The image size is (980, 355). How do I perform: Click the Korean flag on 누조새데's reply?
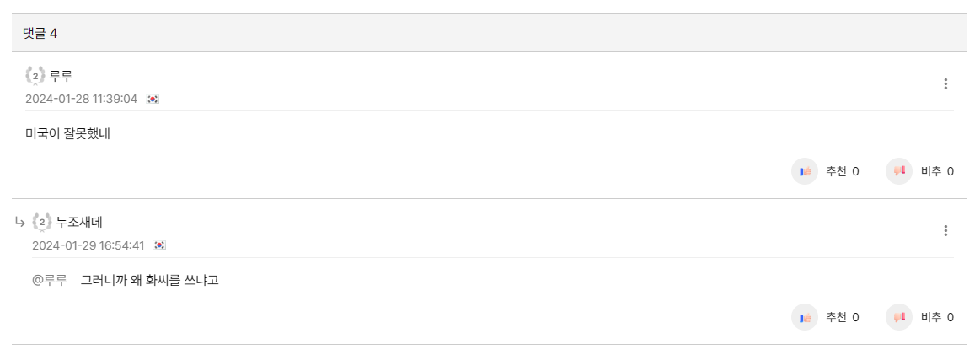(160, 245)
